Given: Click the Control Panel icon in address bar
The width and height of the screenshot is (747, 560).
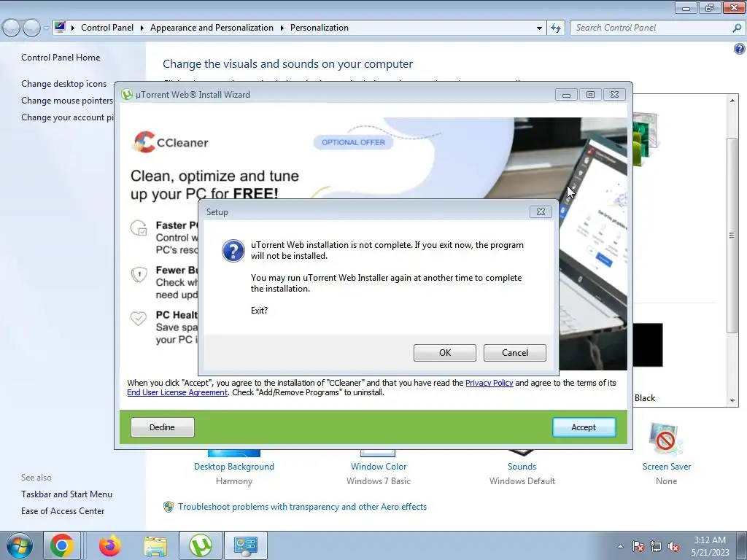Looking at the screenshot, I should click(x=60, y=27).
